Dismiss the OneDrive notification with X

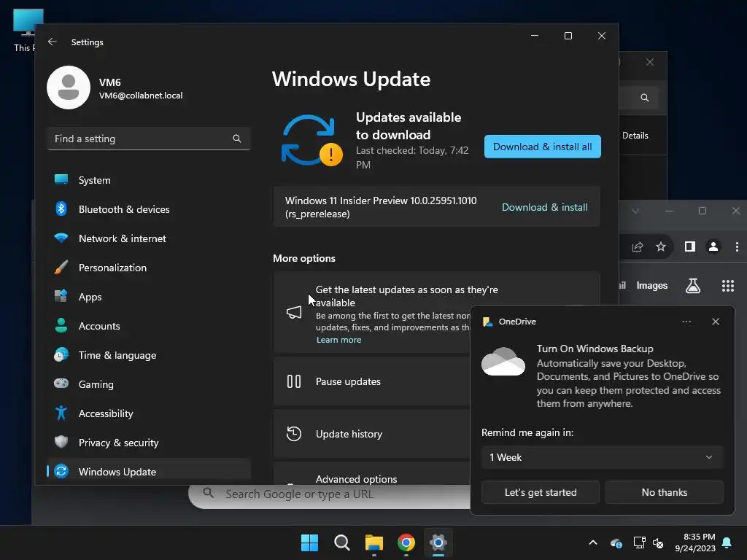coord(716,322)
